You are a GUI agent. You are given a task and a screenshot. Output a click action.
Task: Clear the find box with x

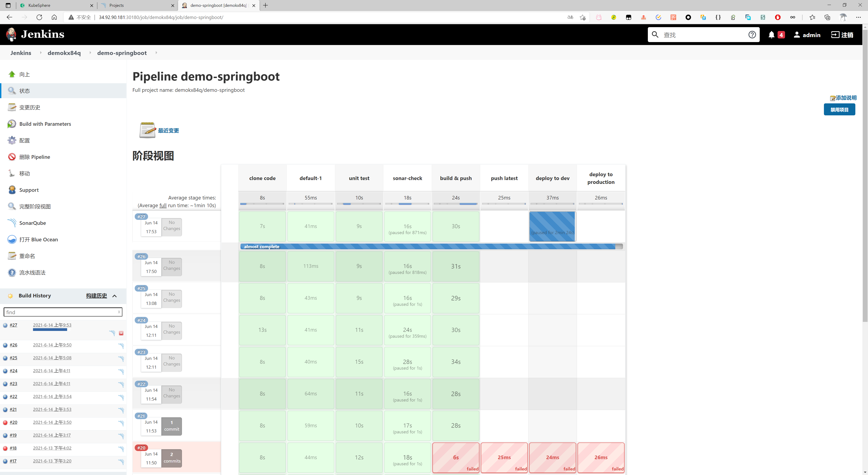tap(119, 312)
